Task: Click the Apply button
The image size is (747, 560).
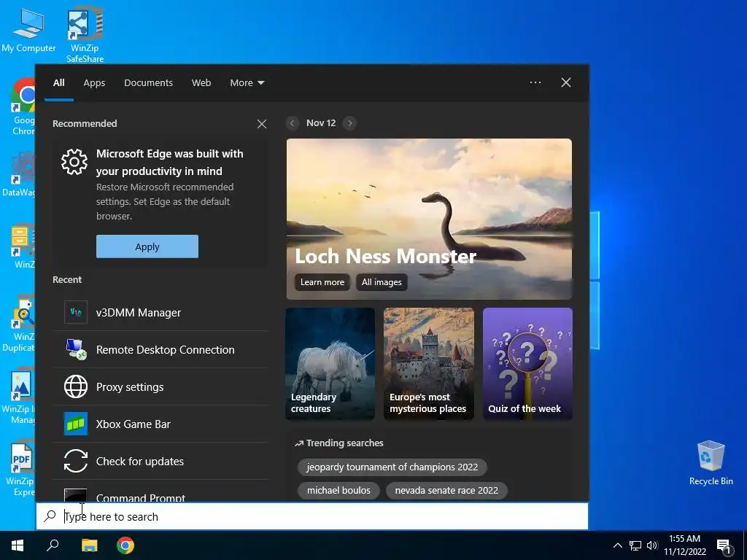Action: pos(147,246)
